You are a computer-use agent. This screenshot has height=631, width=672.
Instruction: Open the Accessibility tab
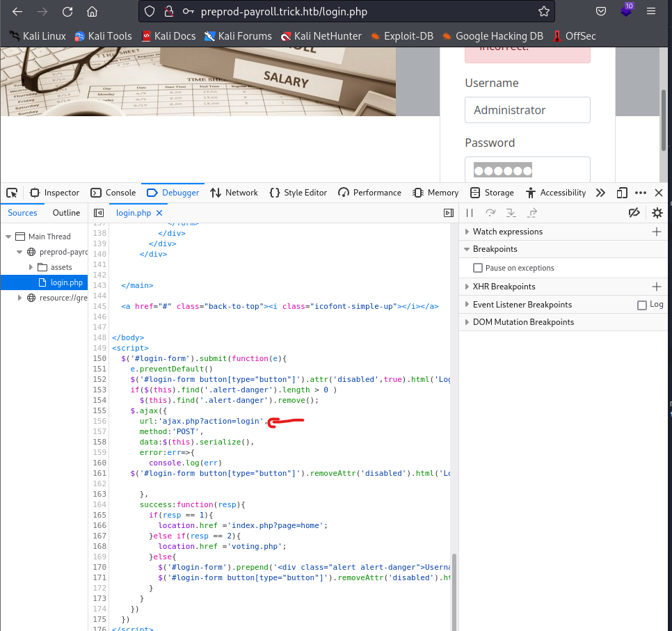point(556,193)
